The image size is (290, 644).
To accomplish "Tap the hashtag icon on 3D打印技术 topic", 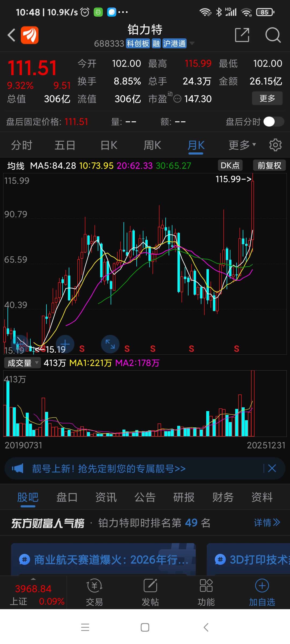I will coord(220,559).
